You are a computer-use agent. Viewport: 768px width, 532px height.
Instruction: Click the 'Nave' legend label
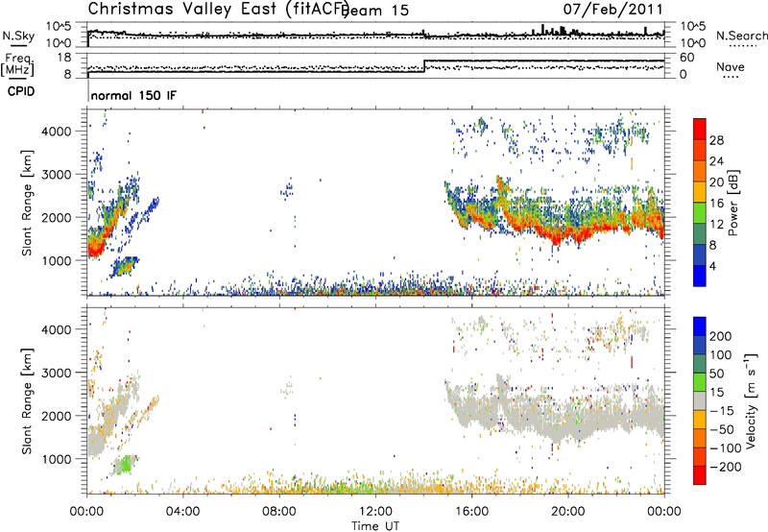(x=731, y=66)
